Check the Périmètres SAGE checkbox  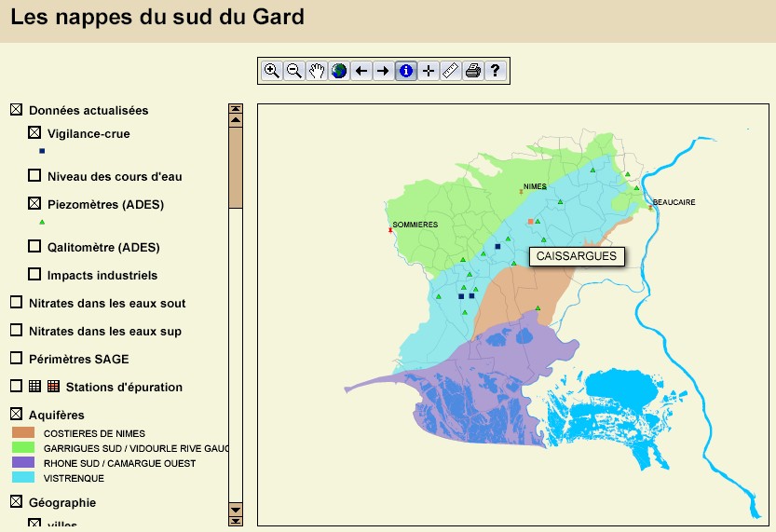tap(16, 359)
